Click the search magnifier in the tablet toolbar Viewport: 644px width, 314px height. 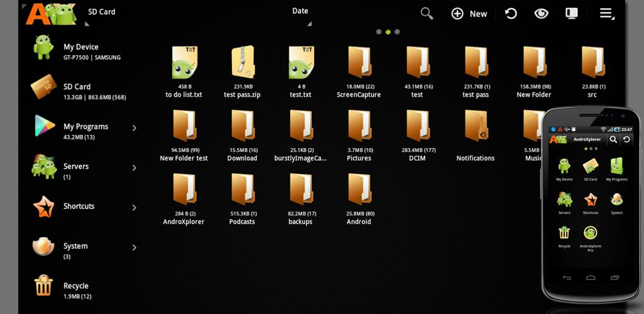427,14
